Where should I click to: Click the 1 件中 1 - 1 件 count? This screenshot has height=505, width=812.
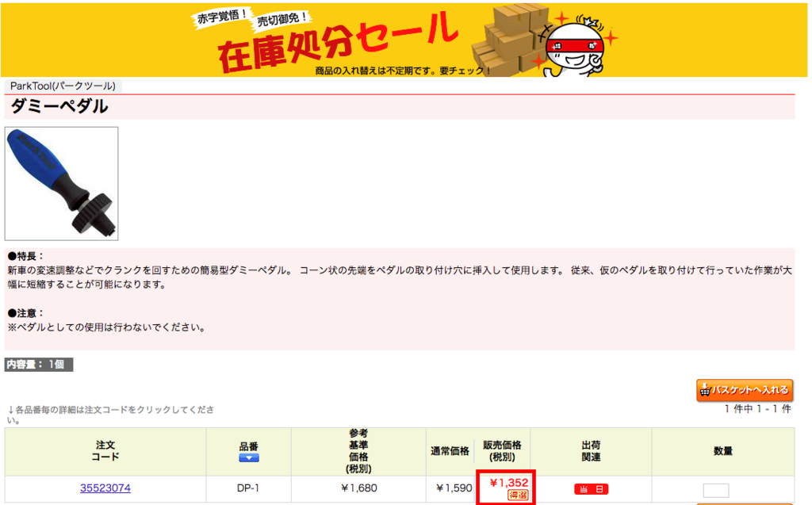pos(757,408)
